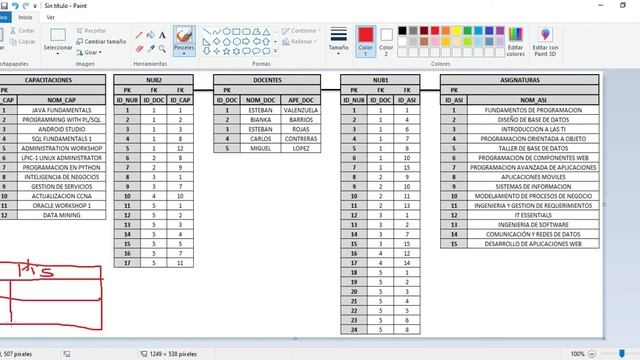Click Cambiar tamaño resize button
The image size is (640, 360).
[101, 42]
